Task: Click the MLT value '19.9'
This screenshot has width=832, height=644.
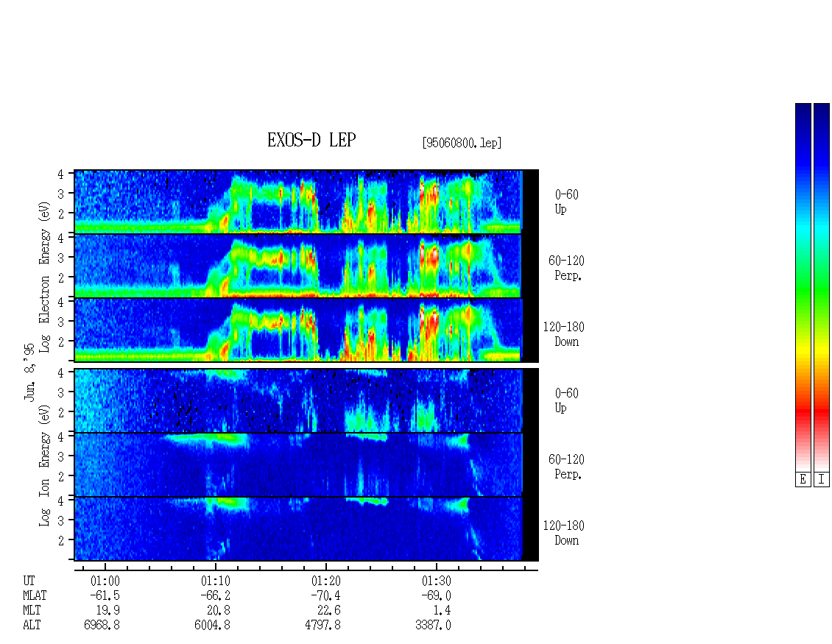Action: tap(108, 611)
